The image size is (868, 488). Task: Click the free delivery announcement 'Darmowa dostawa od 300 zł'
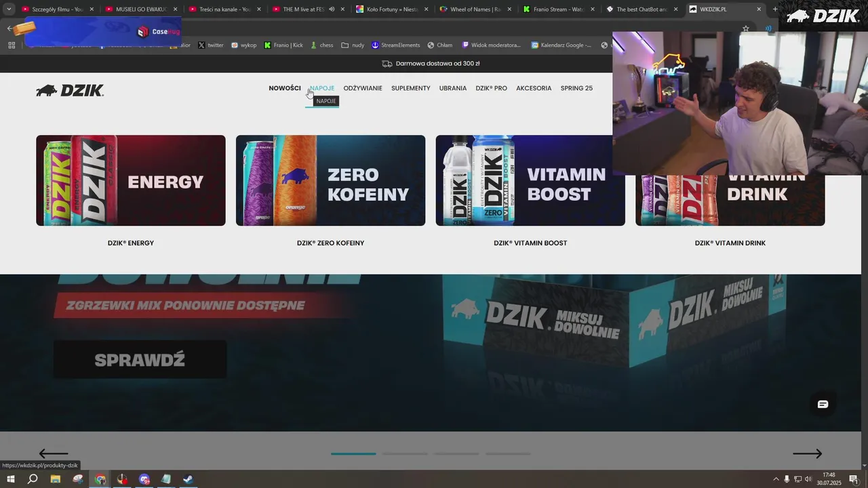tap(431, 63)
